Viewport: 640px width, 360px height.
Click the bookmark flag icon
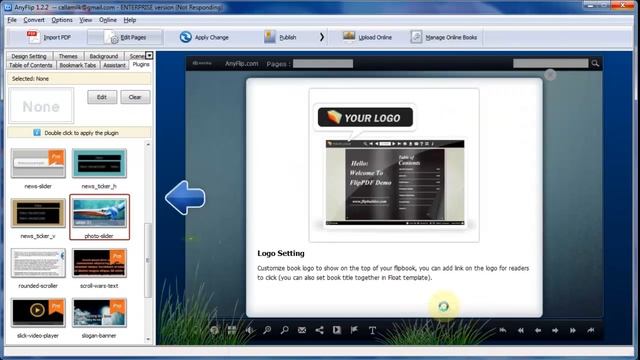[x=354, y=330]
